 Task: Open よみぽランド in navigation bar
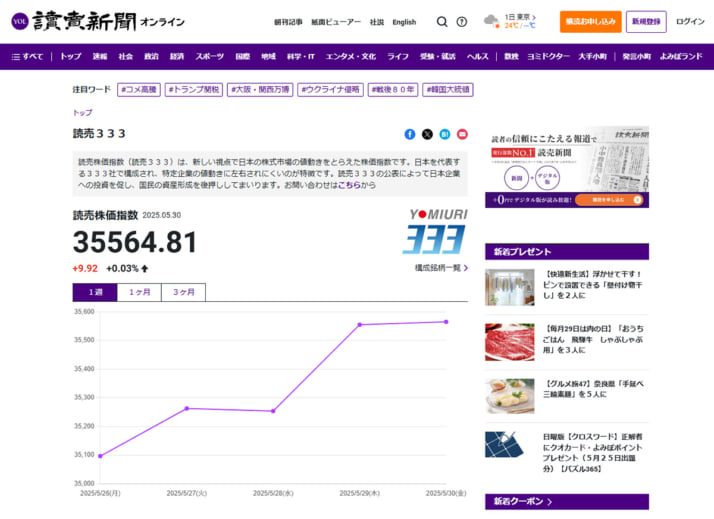click(681, 56)
